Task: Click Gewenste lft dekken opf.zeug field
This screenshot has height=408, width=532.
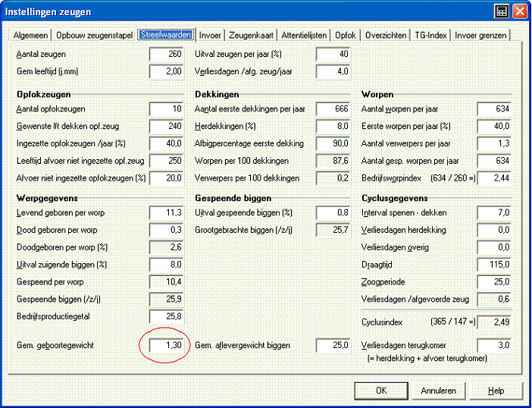Action: (167, 127)
